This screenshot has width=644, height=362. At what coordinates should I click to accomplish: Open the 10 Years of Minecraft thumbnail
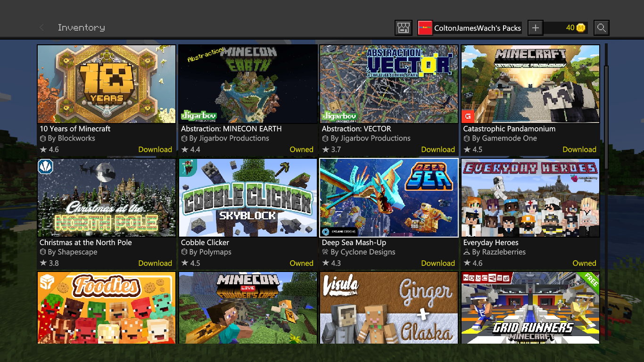tap(107, 84)
